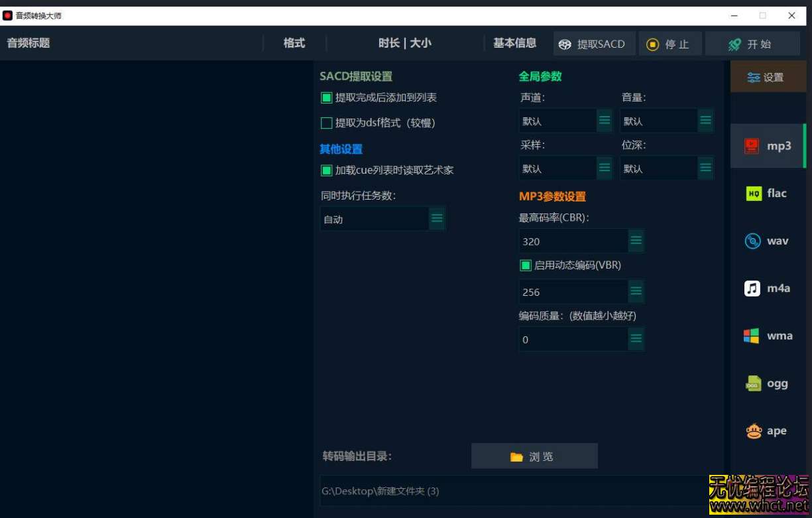Toggle 提取为dsf格式 option

[x=326, y=122]
